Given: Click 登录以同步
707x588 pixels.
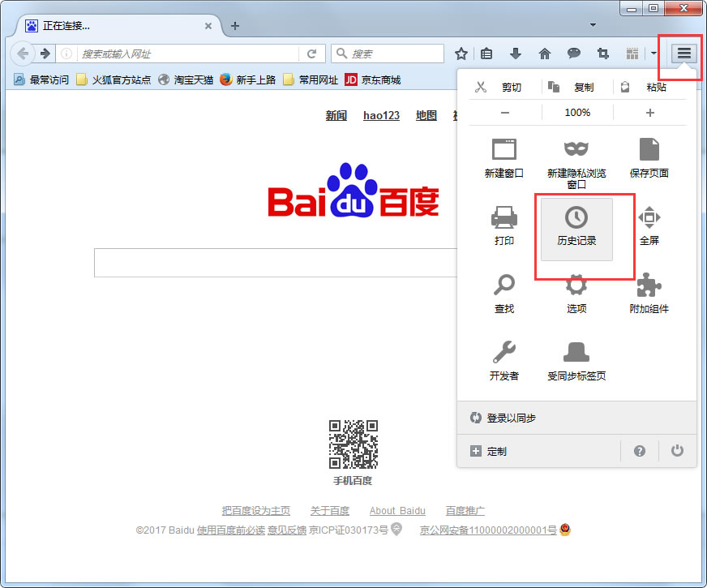Looking at the screenshot, I should [x=576, y=418].
